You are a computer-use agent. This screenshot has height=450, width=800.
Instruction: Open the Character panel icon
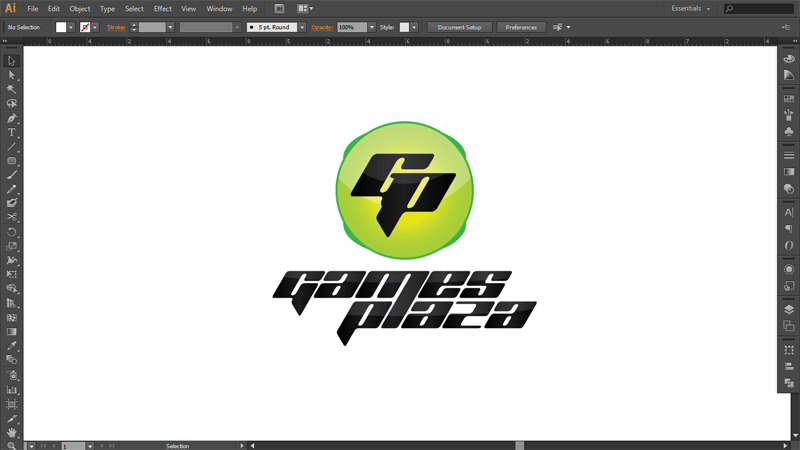[x=789, y=213]
